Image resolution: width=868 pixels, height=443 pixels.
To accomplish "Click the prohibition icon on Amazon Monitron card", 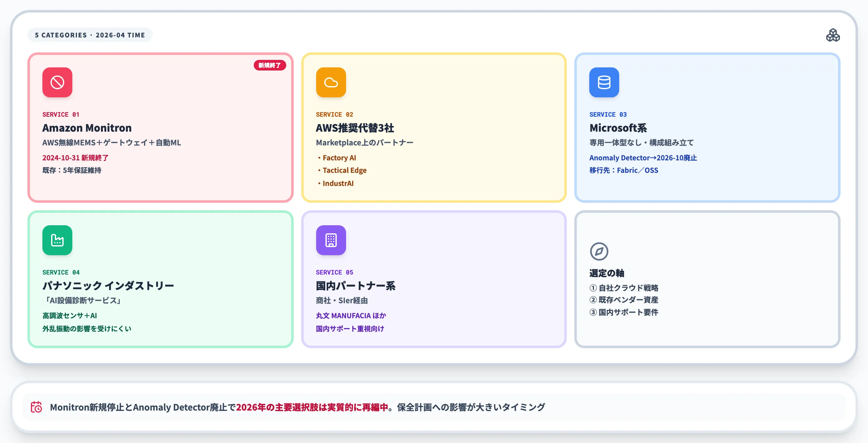I will coord(57,82).
